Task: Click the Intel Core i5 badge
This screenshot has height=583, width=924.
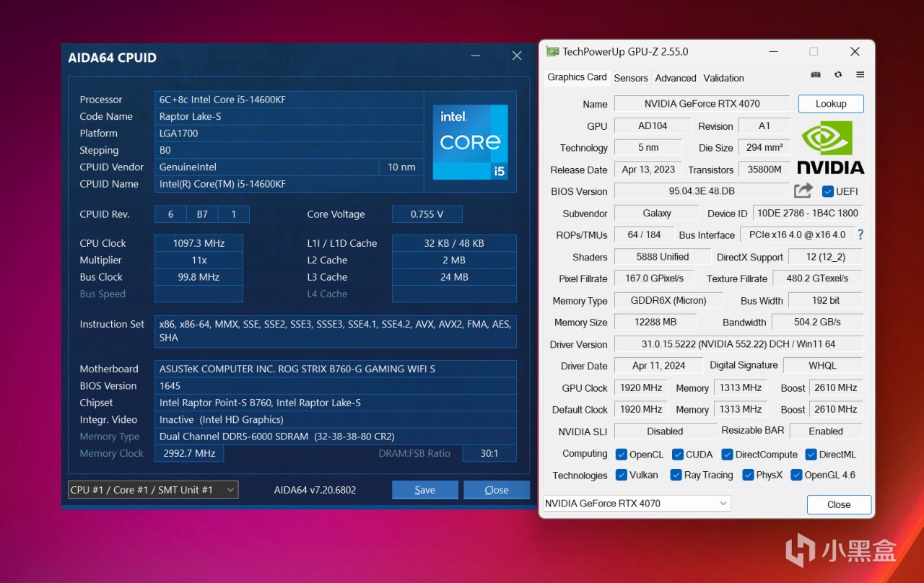Action: (470, 141)
